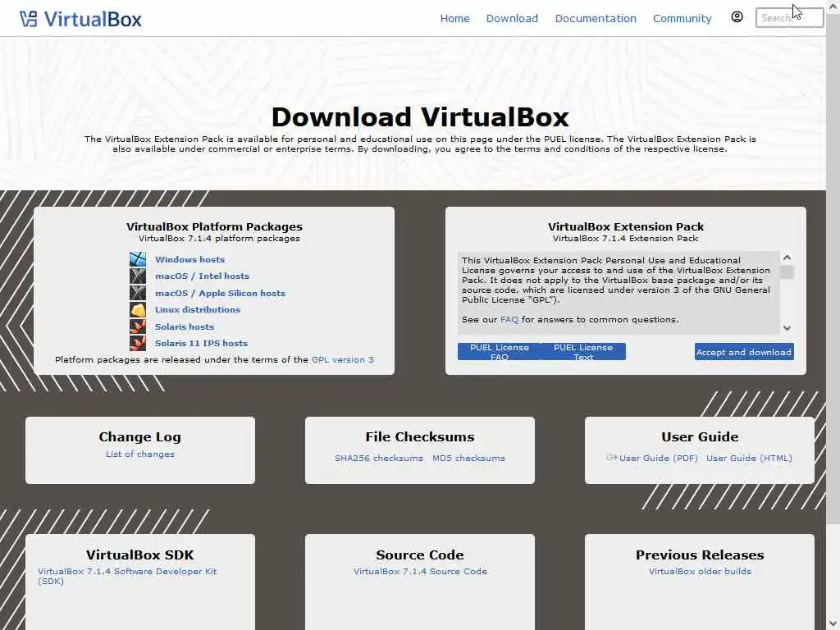Open the List of changes link

pyautogui.click(x=139, y=454)
